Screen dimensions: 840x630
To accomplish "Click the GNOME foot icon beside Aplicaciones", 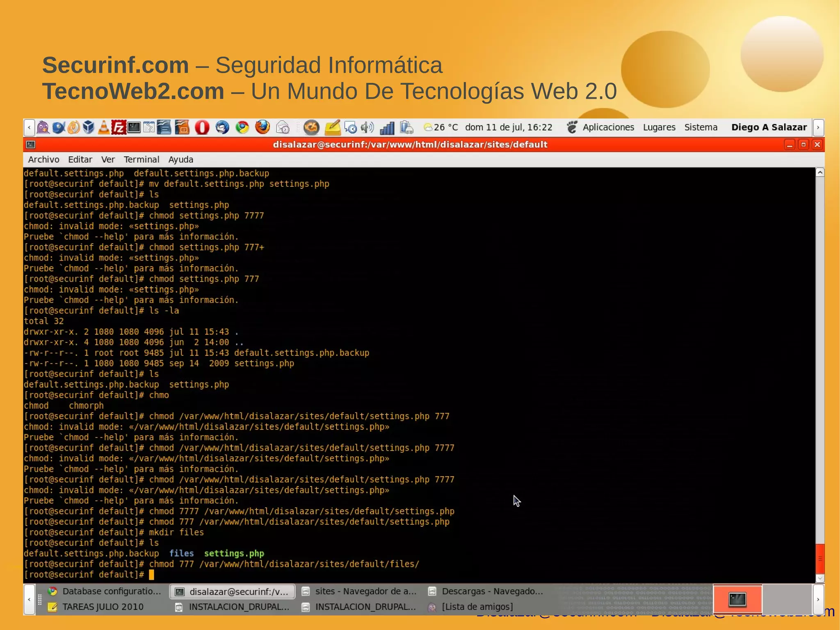I will (572, 127).
